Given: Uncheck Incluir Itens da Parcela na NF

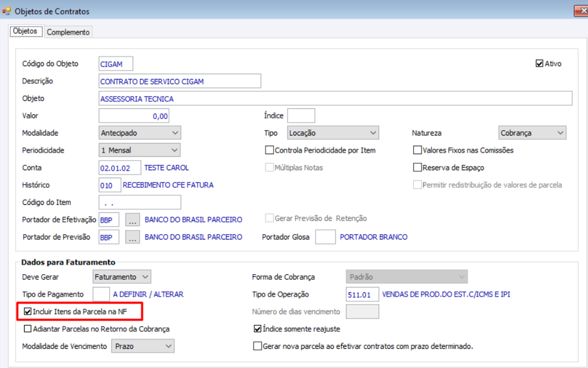Looking at the screenshot, I should click(27, 311).
